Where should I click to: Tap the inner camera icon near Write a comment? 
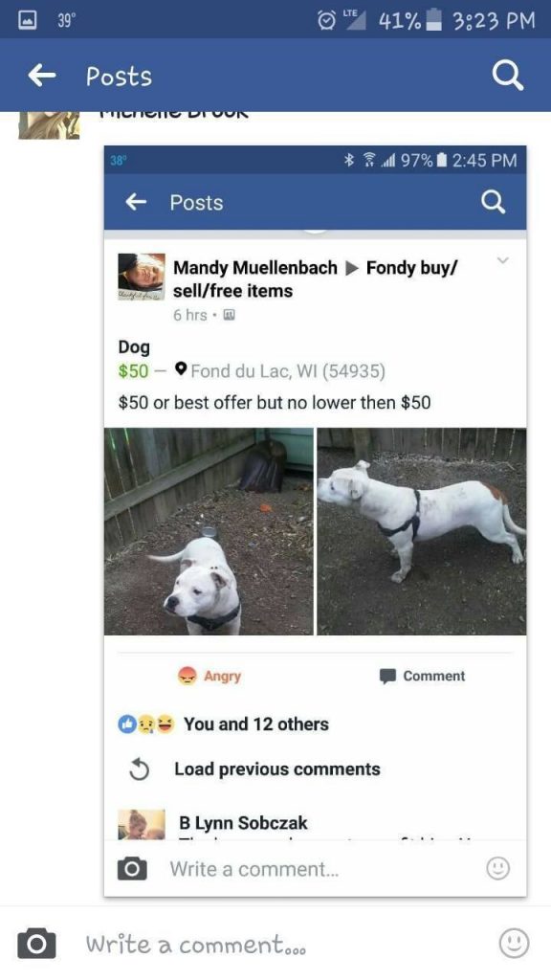[x=132, y=869]
